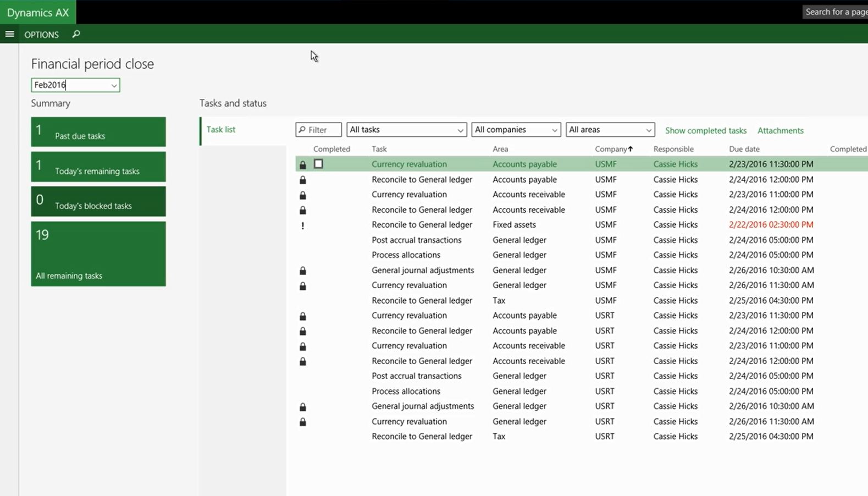Open the hamburger navigation menu
This screenshot has height=496, width=868.
coord(9,34)
